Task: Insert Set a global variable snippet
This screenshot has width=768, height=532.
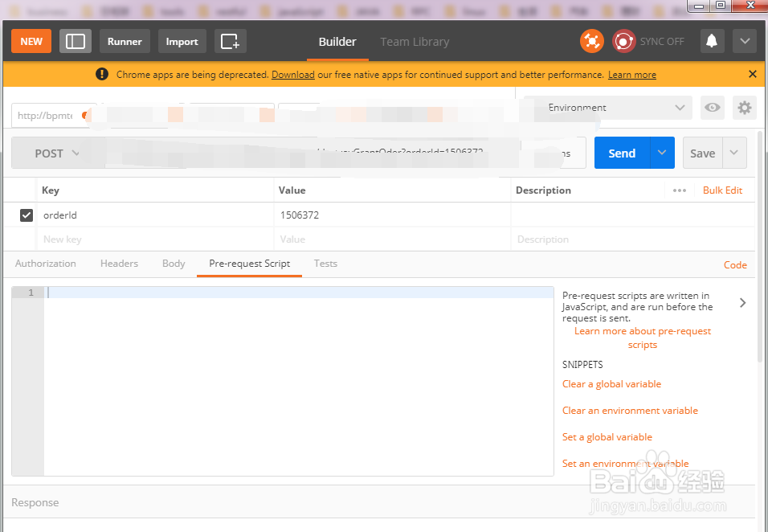Action: (x=607, y=437)
